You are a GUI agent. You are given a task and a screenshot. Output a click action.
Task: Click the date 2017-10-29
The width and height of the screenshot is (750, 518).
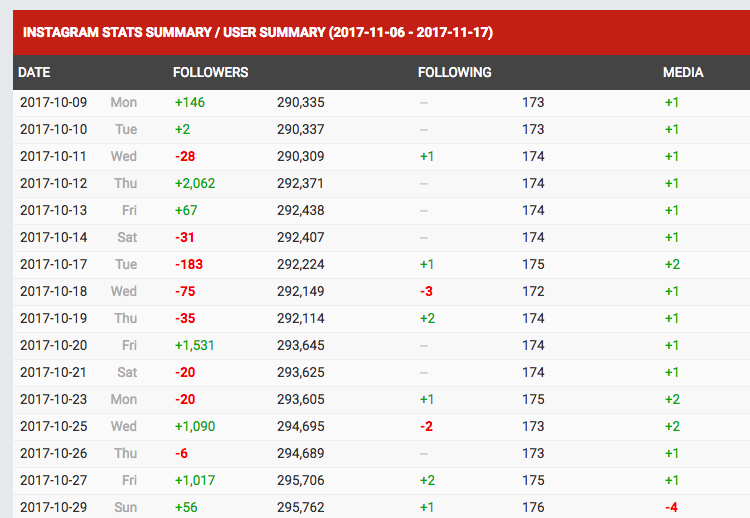point(54,507)
